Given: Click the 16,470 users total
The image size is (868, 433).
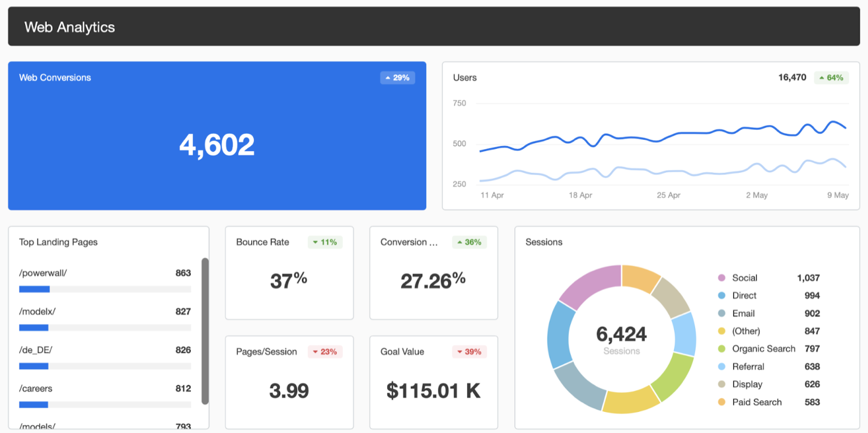Looking at the screenshot, I should [792, 78].
